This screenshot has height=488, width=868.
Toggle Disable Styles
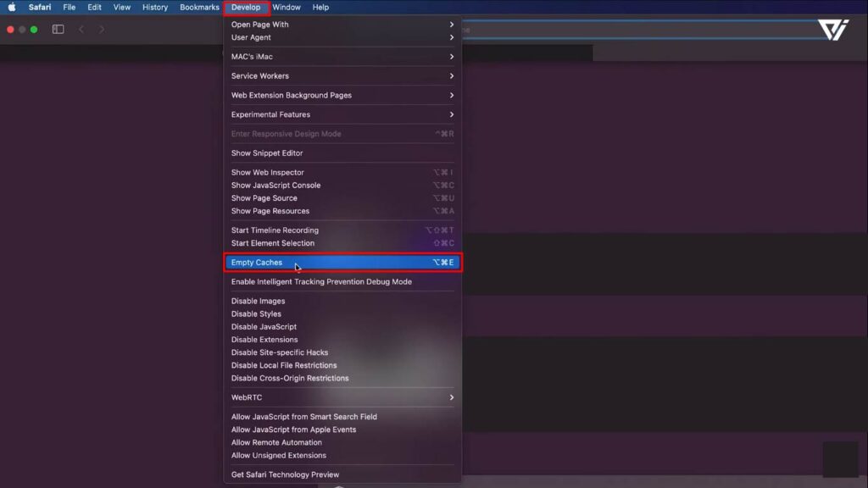(x=342, y=313)
